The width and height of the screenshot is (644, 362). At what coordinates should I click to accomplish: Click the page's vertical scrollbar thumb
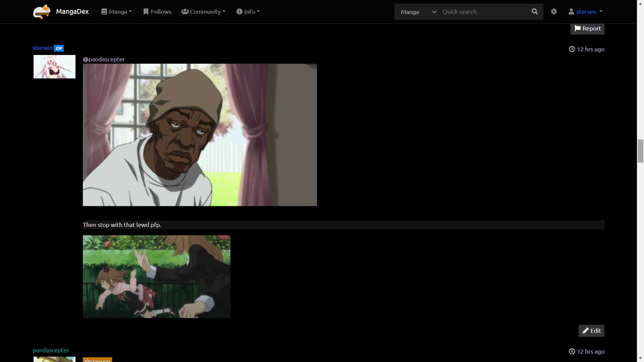pyautogui.click(x=640, y=151)
